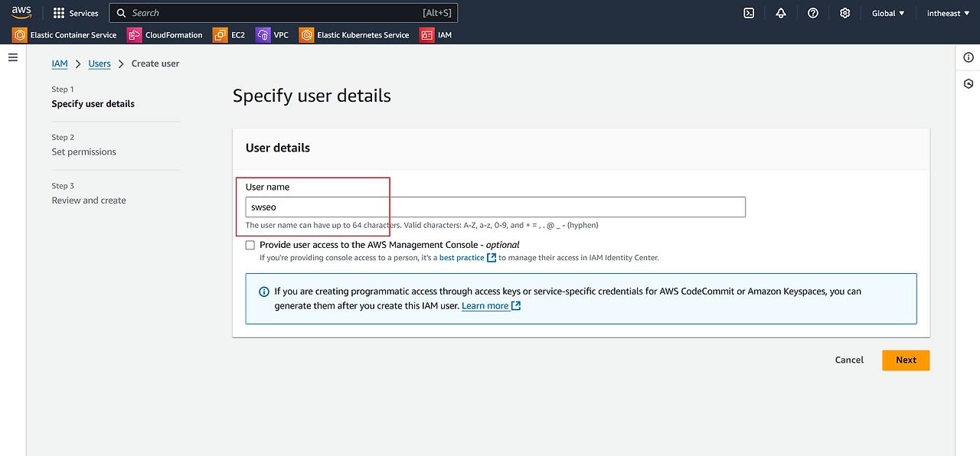Click the search magnifier icon
The width and height of the screenshot is (980, 456).
click(x=121, y=13)
